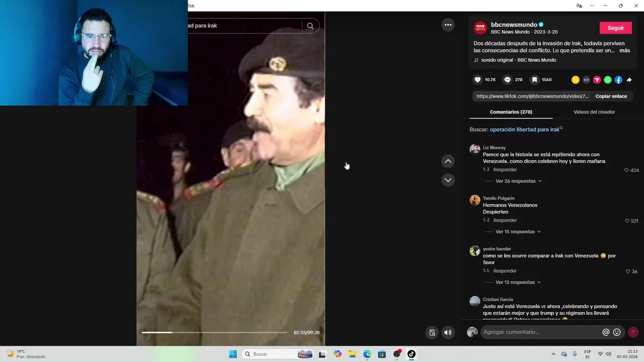Save video with the bookmark icon
The height and width of the screenshot is (362, 644).
pyautogui.click(x=534, y=79)
